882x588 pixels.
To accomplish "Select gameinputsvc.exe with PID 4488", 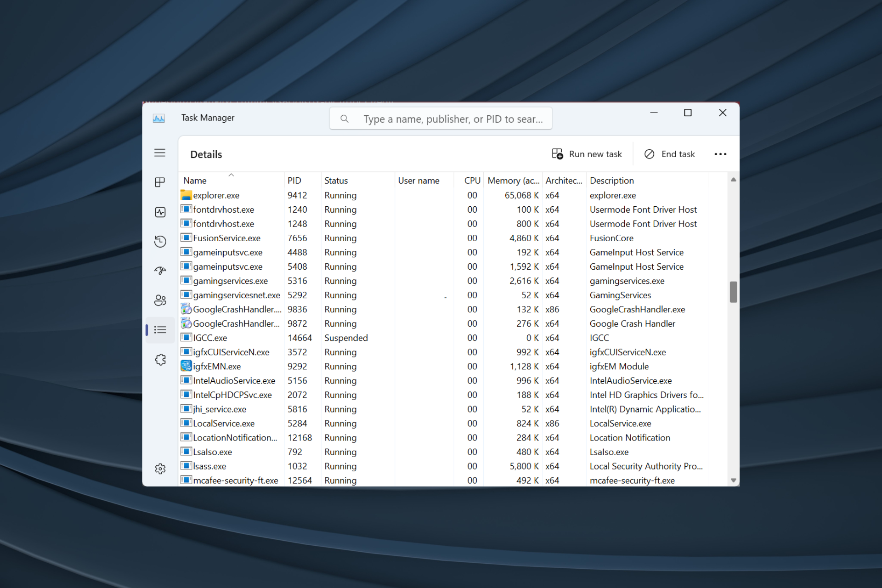I will [444, 252].
